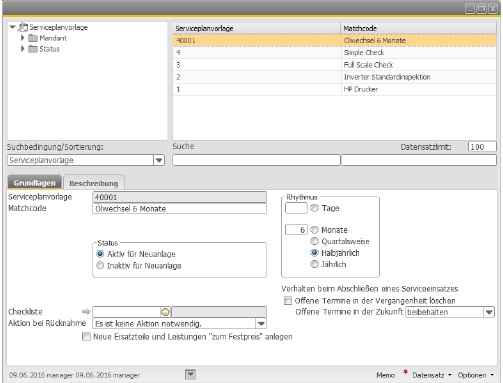
Task: Select the Jährlich radio button
Action: coord(314,264)
